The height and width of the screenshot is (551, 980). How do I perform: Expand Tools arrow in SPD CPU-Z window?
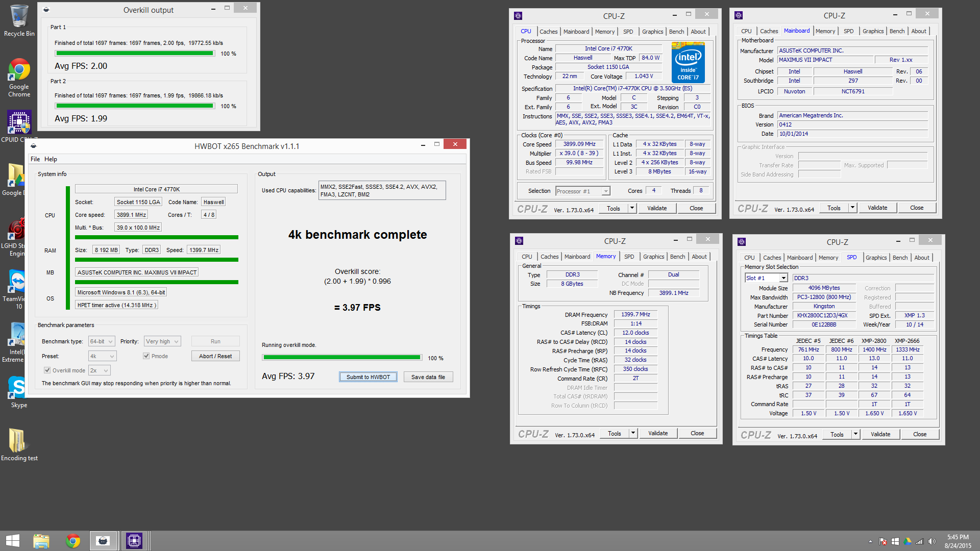855,434
